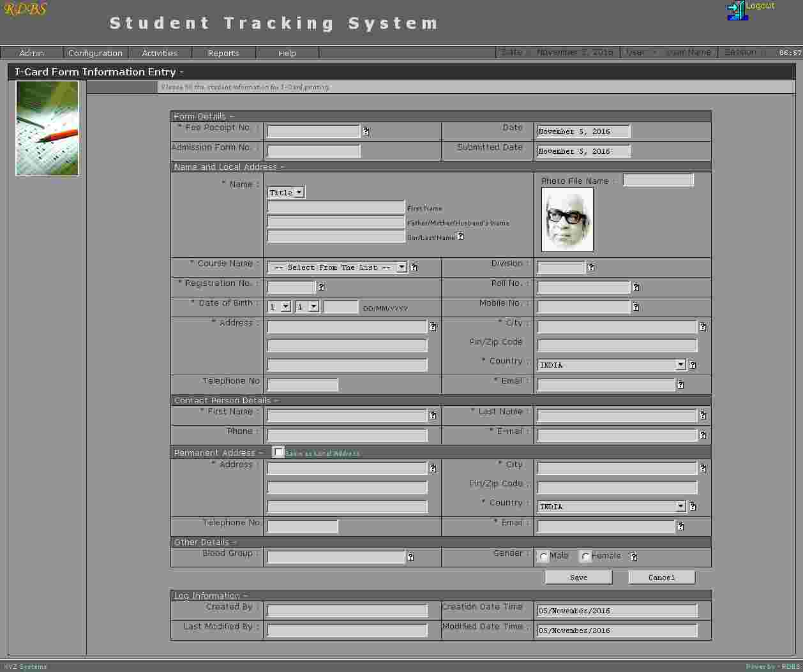The height and width of the screenshot is (672, 803).
Task: Click the Roll No. input field
Action: (x=583, y=287)
